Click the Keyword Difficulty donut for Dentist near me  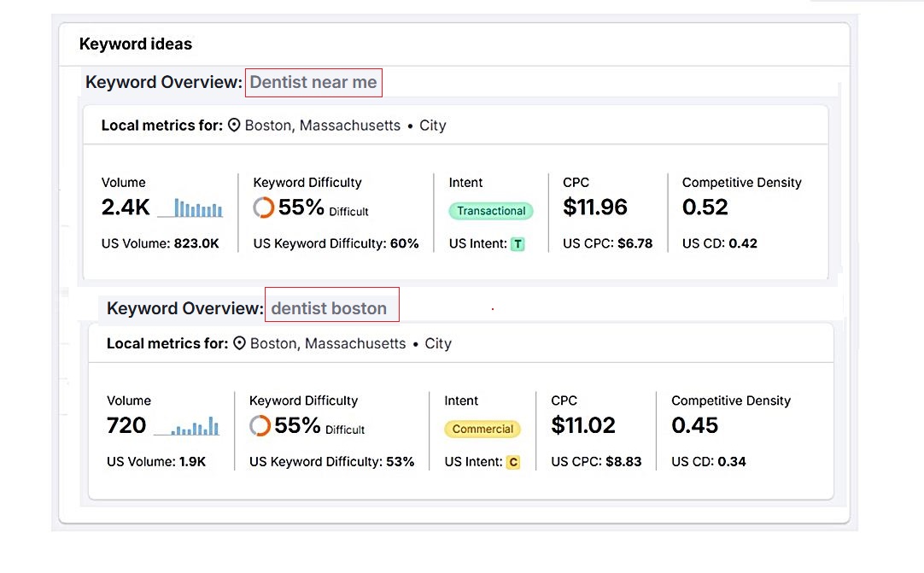(264, 208)
